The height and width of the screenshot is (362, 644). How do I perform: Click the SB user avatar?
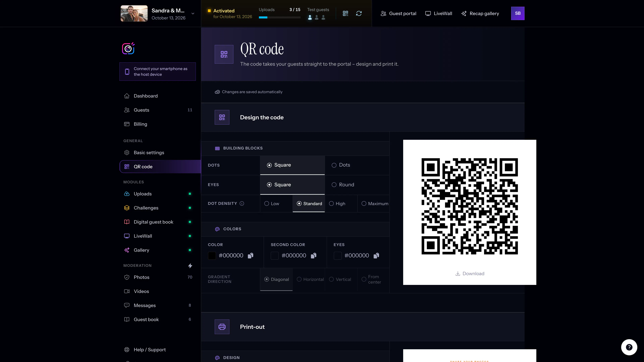coord(518,13)
